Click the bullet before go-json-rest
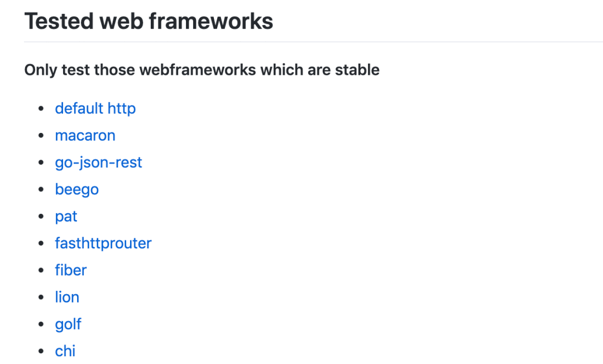Viewport: 603px width, 364px height. tap(41, 162)
